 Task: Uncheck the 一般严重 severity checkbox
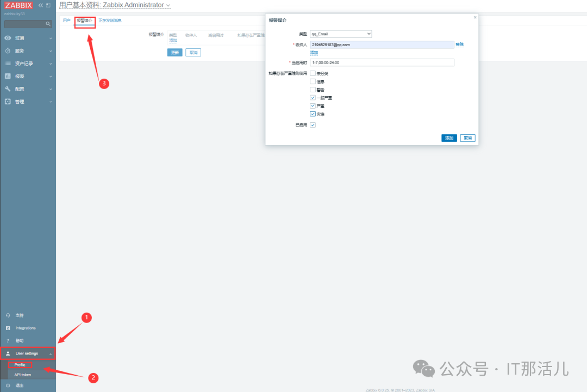pyautogui.click(x=313, y=98)
